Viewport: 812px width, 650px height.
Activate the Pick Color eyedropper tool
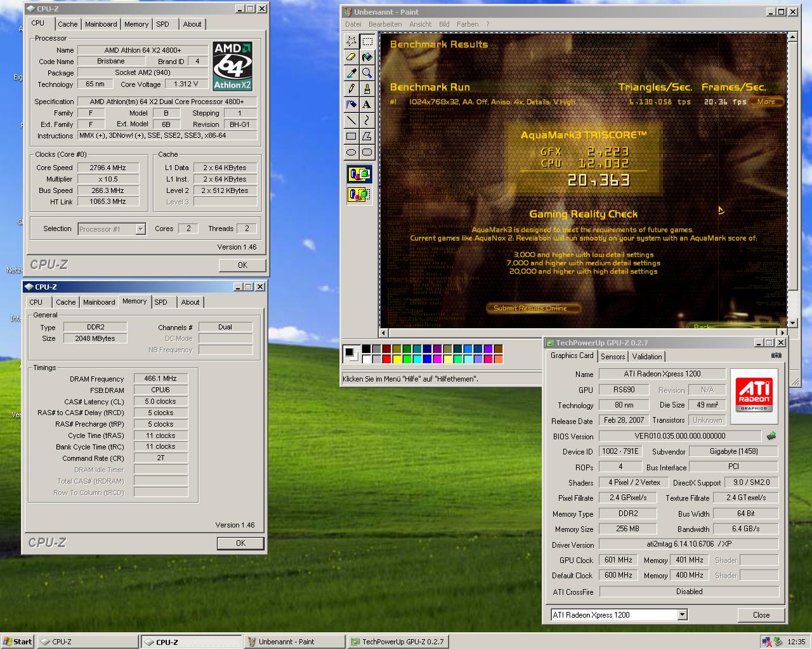(351, 73)
